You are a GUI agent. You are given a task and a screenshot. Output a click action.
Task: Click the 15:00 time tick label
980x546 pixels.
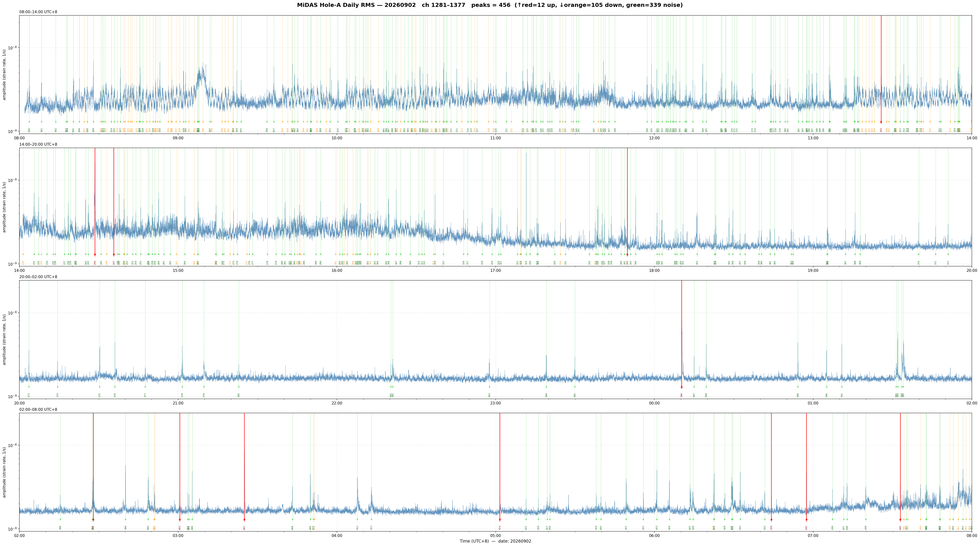tap(178, 270)
